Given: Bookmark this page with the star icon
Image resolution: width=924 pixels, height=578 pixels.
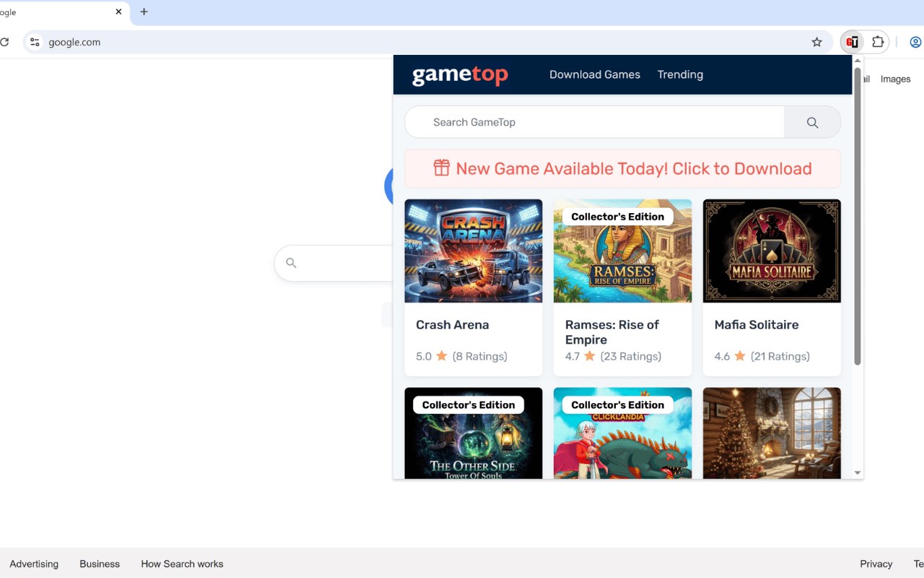Looking at the screenshot, I should point(817,42).
